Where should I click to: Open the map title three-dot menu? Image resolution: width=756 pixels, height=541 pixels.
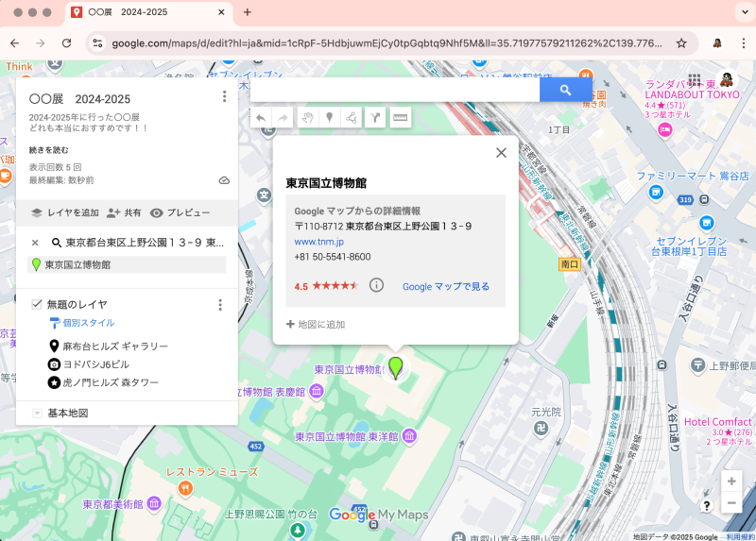point(224,96)
